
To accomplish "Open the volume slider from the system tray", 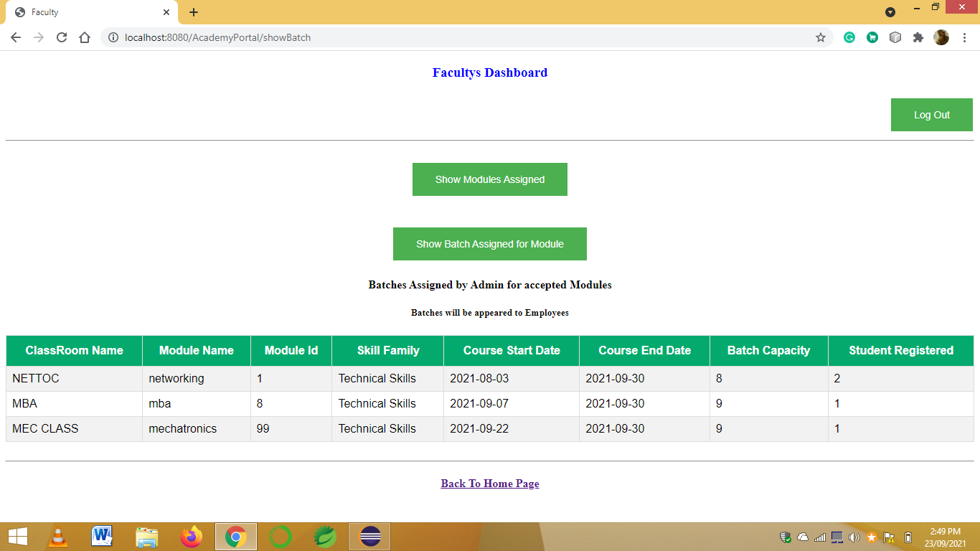I will (x=854, y=536).
